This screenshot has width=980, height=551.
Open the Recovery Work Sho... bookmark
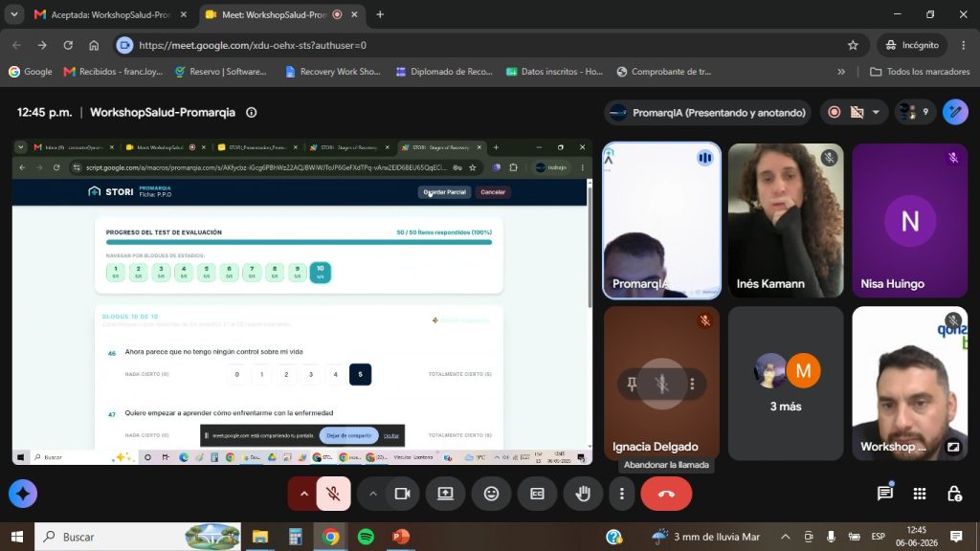click(332, 71)
